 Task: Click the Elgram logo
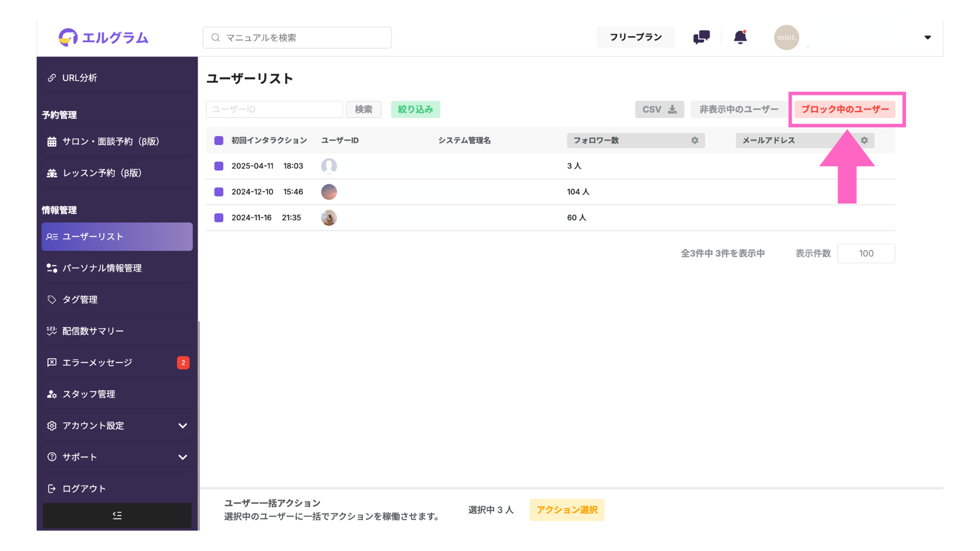point(104,37)
